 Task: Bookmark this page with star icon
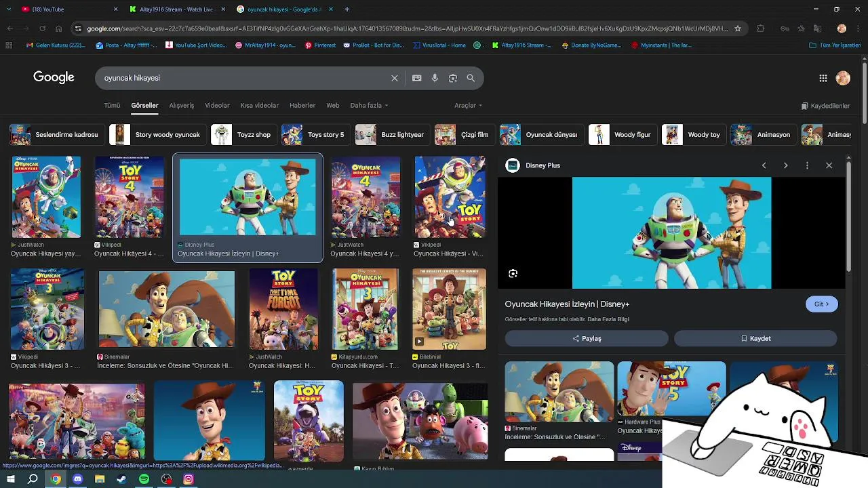tap(738, 28)
